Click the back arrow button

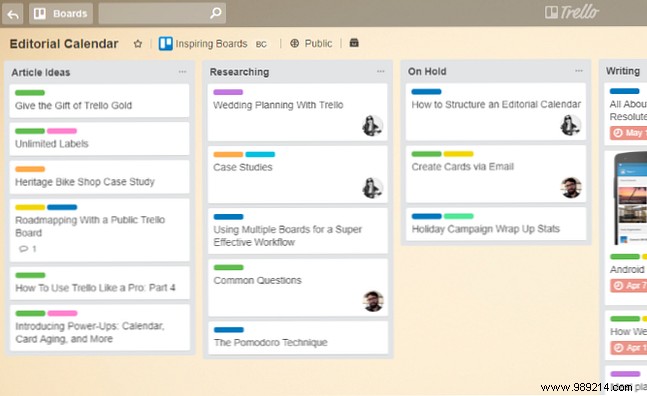coord(13,14)
